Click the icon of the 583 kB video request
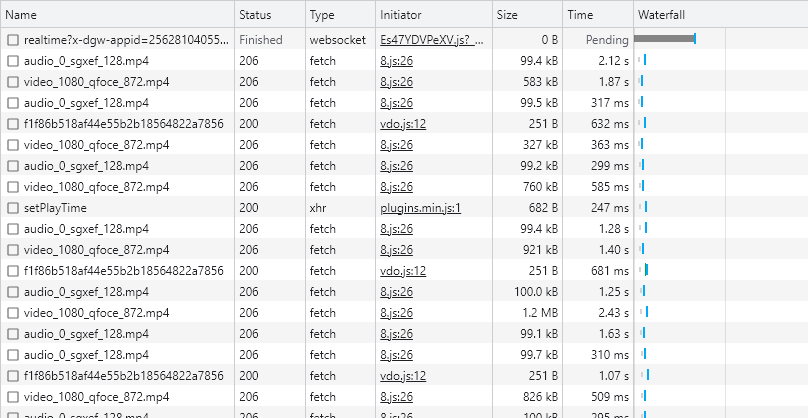808x418 pixels. coord(12,82)
